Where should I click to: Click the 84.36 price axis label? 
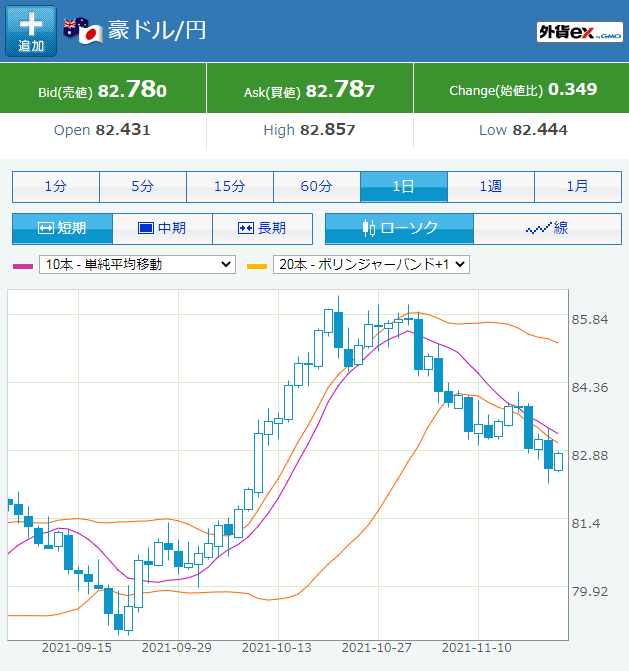pos(590,388)
